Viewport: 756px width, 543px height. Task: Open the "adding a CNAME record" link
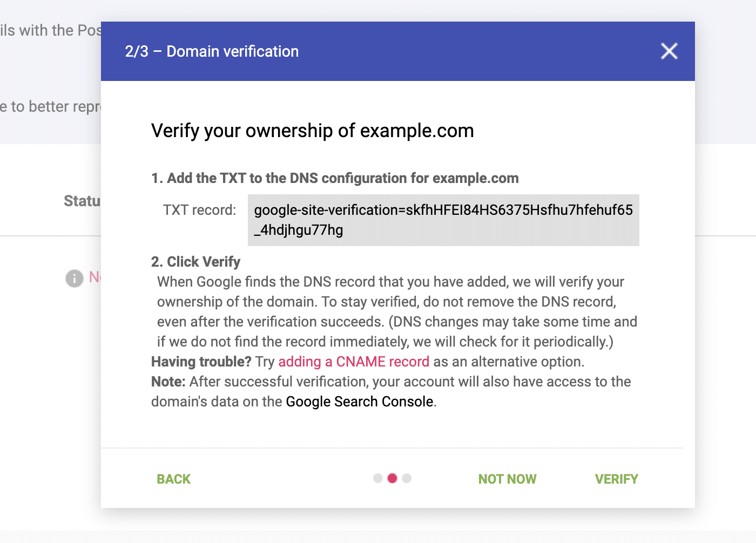coord(353,362)
